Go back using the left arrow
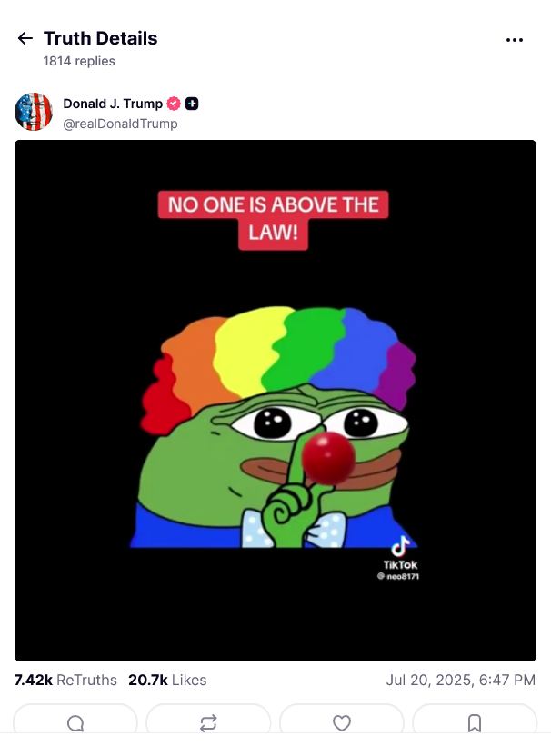The width and height of the screenshot is (551, 756). [25, 38]
